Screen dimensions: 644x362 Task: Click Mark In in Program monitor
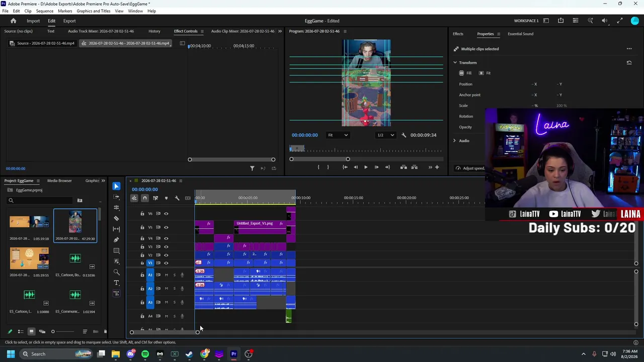click(x=318, y=167)
